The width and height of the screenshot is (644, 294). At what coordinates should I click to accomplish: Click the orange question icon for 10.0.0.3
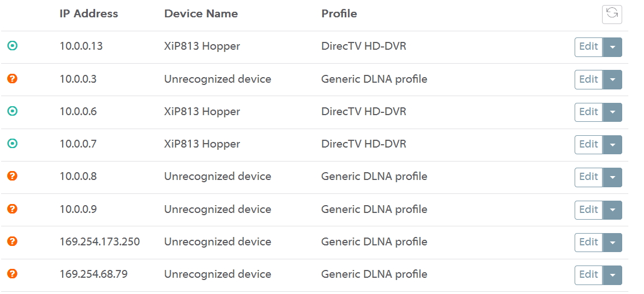12,79
